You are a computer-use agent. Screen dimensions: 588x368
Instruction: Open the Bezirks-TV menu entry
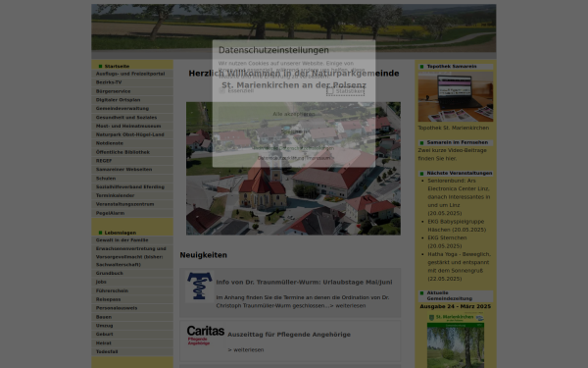click(132, 82)
